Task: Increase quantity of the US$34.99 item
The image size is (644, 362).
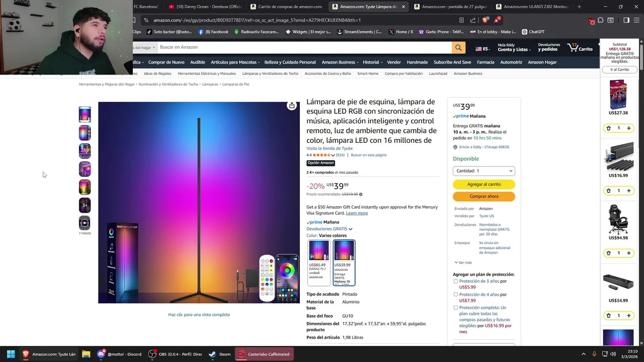Action: pyautogui.click(x=628, y=315)
